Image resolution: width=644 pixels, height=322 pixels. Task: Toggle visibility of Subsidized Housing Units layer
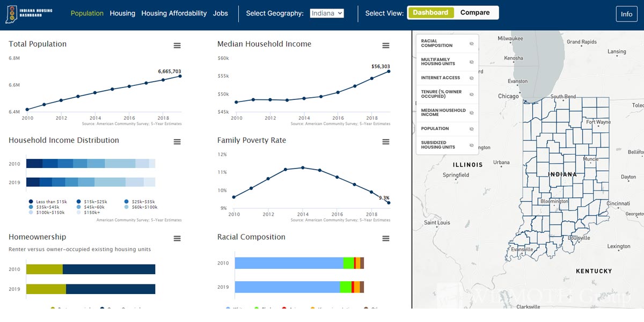coord(472,145)
